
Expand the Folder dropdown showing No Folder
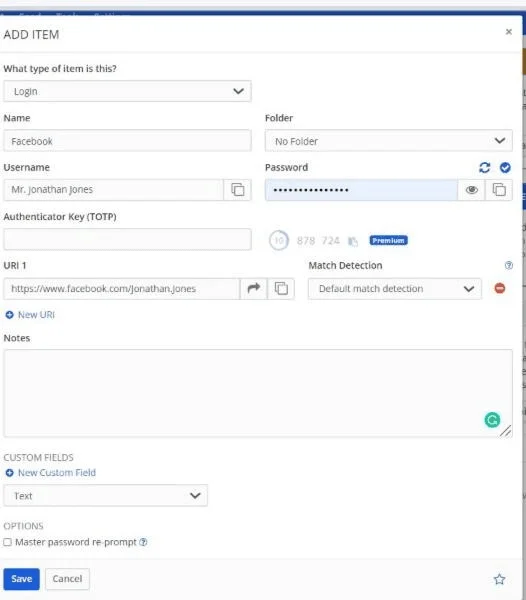point(389,141)
